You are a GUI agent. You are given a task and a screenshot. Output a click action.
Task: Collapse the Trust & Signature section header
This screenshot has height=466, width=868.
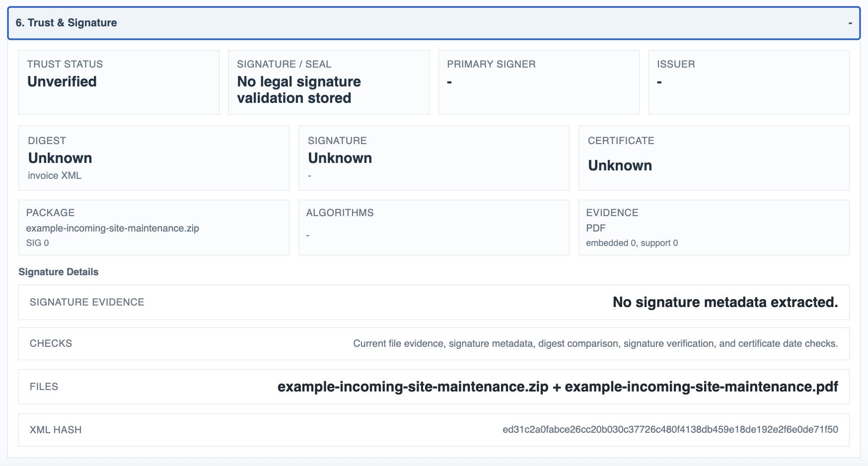click(434, 23)
